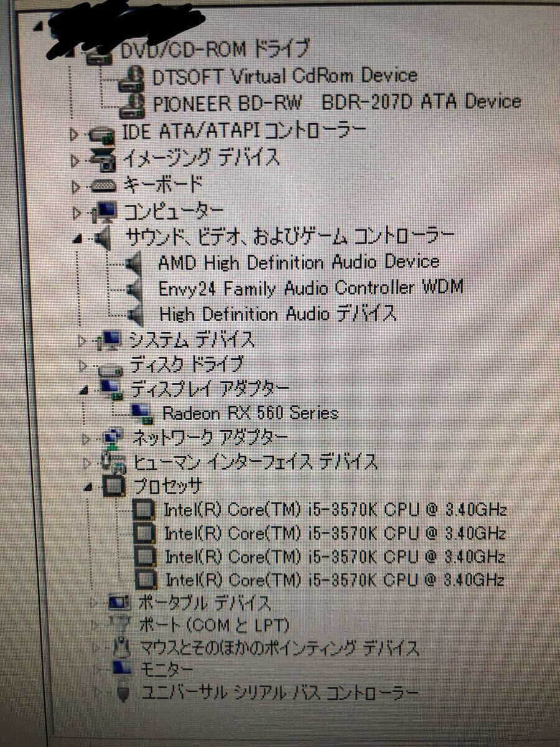The height and width of the screenshot is (747, 560).
Task: Collapse the ディスプレイ アダプター node
Action: (85, 391)
